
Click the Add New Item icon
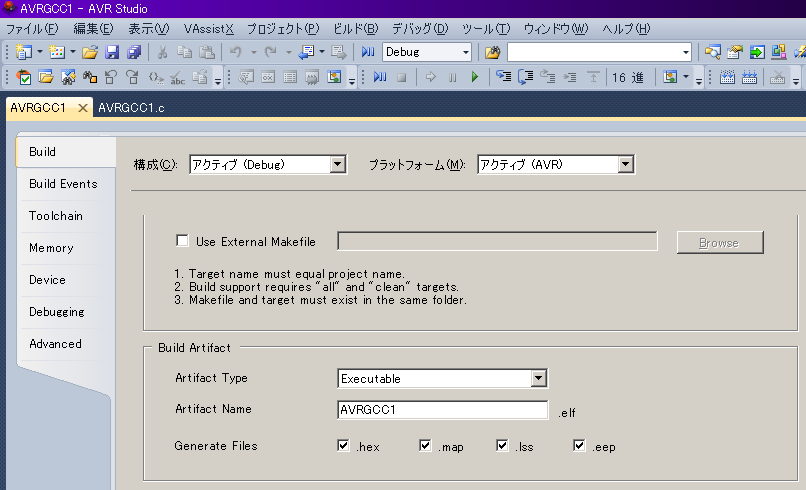[x=57, y=52]
